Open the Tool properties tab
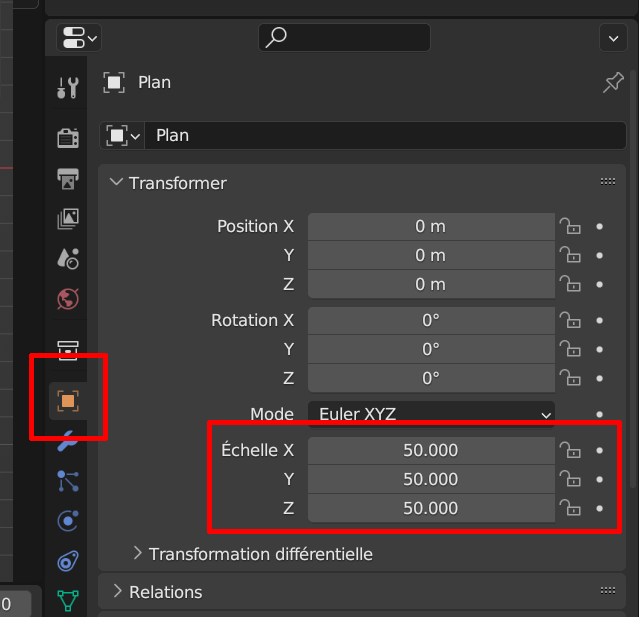The image size is (639, 617). pyautogui.click(x=68, y=88)
